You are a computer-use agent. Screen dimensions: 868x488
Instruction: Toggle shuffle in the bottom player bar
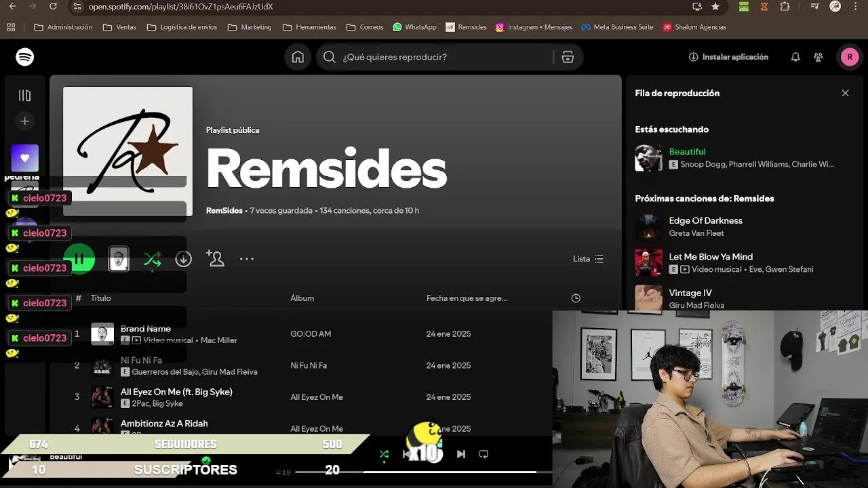(384, 454)
